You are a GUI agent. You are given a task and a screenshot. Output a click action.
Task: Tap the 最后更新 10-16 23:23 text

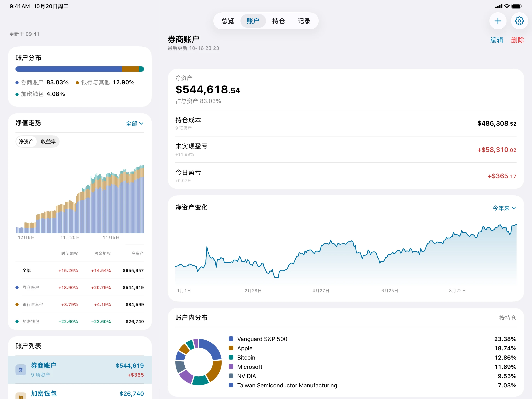pos(193,48)
